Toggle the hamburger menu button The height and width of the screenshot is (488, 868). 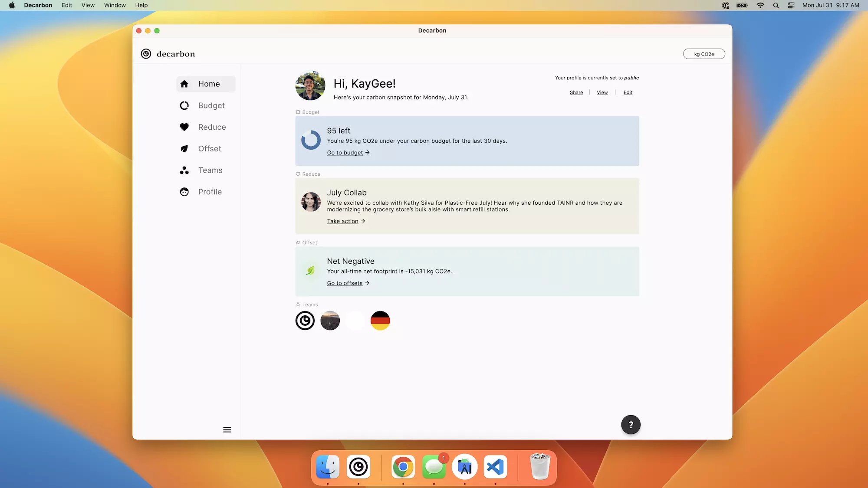click(x=227, y=429)
